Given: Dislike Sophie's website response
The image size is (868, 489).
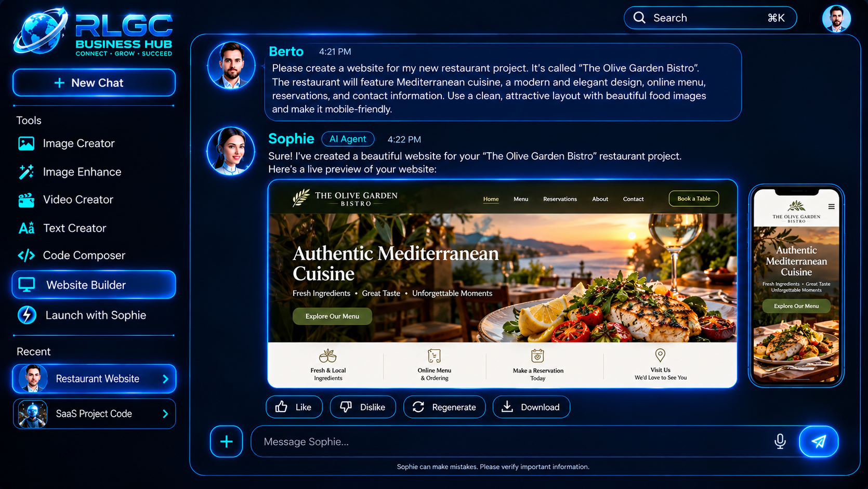Looking at the screenshot, I should click(363, 407).
